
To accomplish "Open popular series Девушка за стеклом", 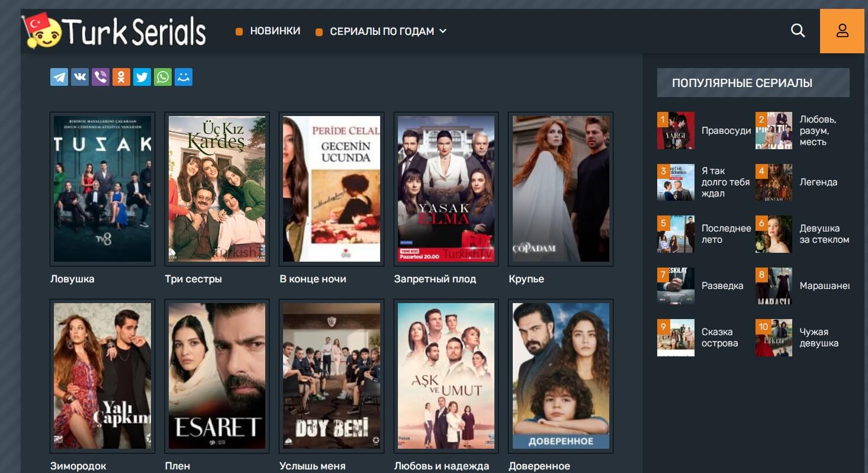I will tap(824, 234).
